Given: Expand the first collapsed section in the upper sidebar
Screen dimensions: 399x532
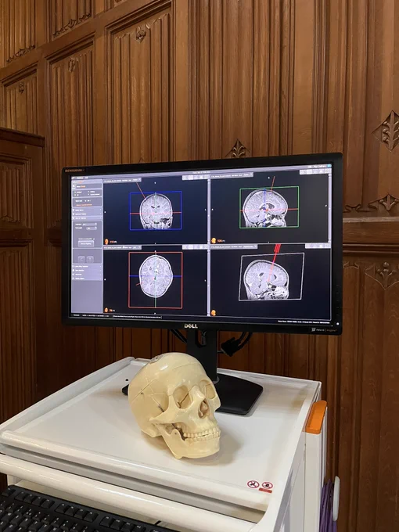Looking at the screenshot, I should tap(87, 210).
